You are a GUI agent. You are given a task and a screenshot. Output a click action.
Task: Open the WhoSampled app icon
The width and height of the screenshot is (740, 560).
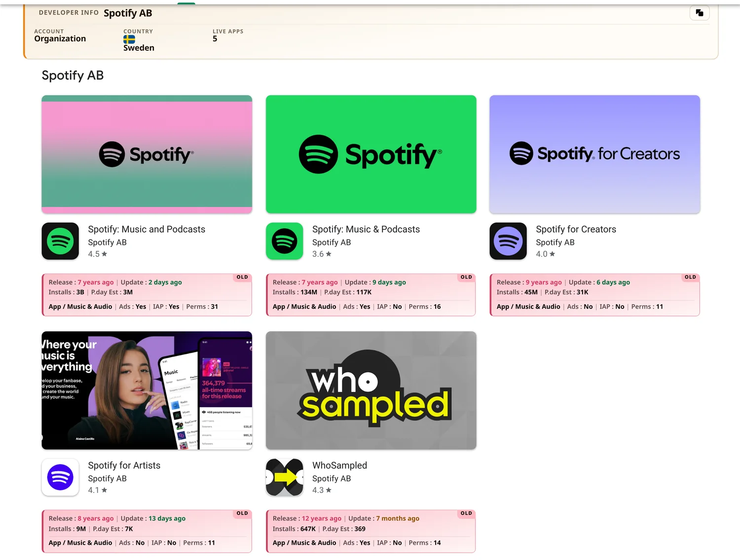(x=285, y=477)
